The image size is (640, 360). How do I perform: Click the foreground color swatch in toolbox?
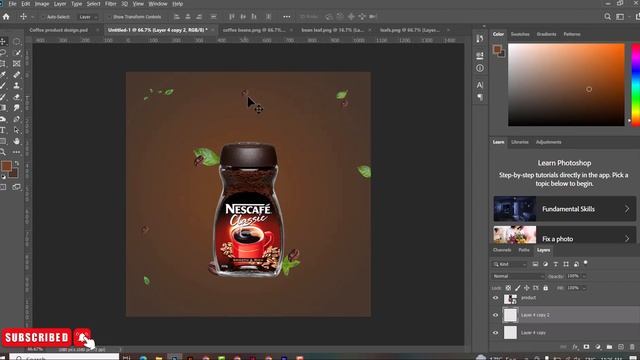(x=6, y=166)
